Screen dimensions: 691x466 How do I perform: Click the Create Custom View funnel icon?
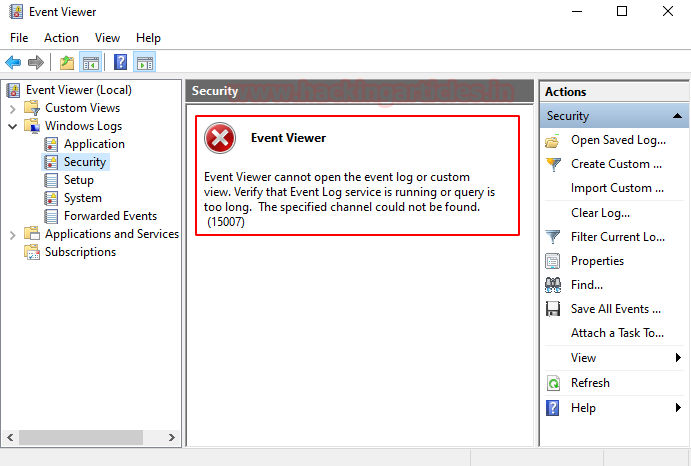pos(553,164)
